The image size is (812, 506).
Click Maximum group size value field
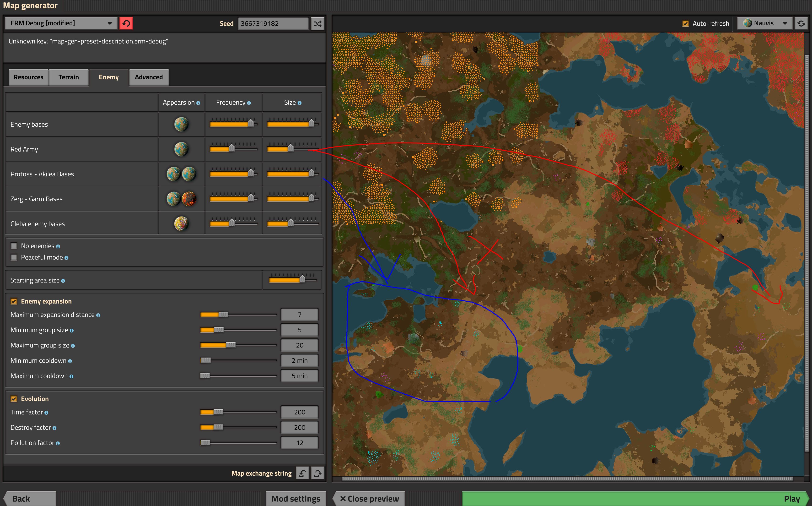click(x=299, y=345)
